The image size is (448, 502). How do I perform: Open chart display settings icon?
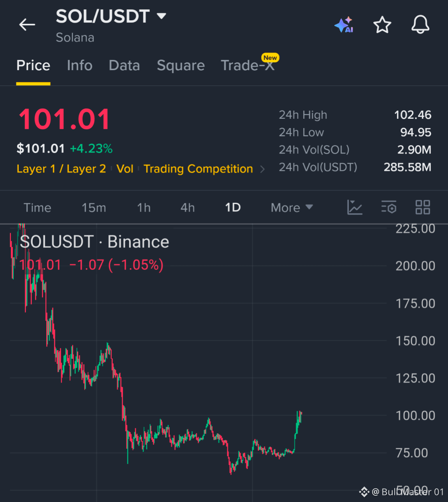[x=389, y=207]
